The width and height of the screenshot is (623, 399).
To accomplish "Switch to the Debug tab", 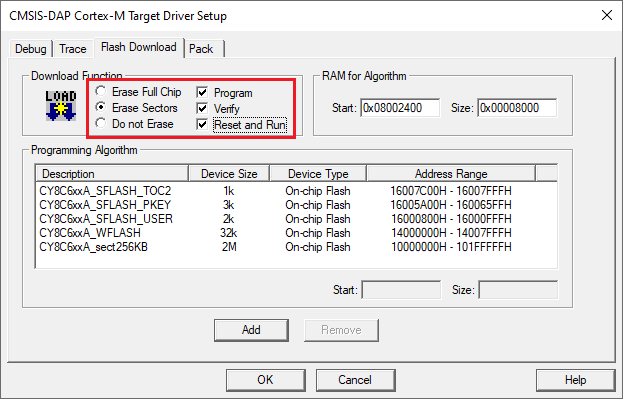I will point(31,49).
